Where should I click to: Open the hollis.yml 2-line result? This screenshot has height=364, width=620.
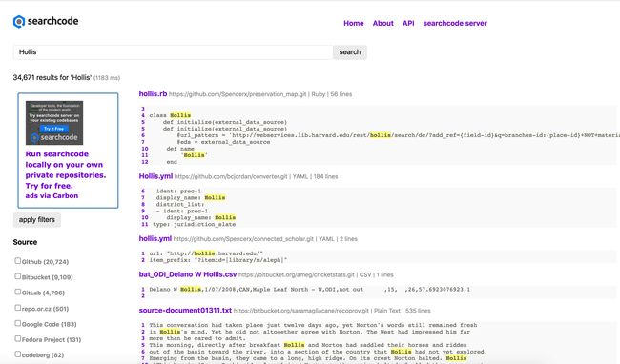pos(155,238)
